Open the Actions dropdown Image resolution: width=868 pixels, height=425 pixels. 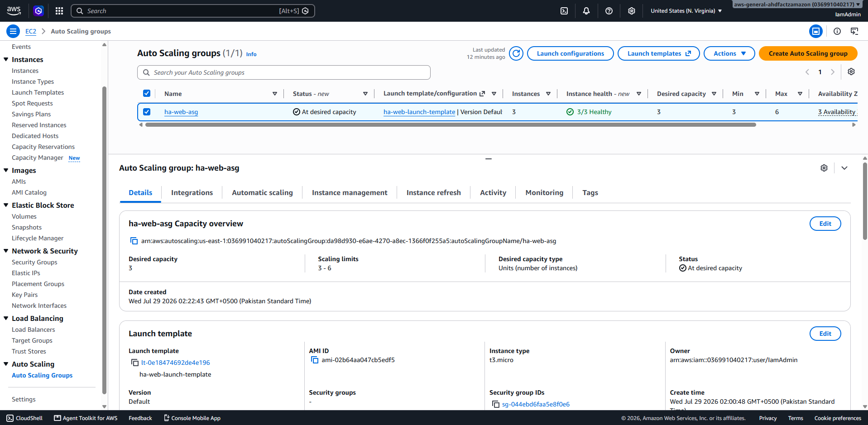tap(729, 53)
